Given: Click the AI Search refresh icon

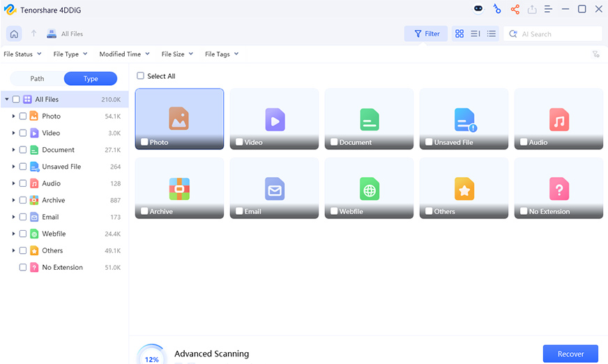Looking at the screenshot, I should pyautogui.click(x=513, y=34).
